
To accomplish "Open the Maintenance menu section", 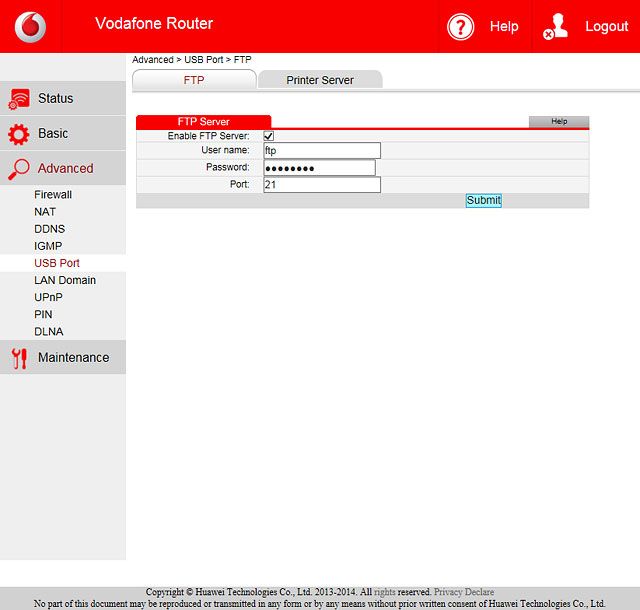I will [63, 357].
